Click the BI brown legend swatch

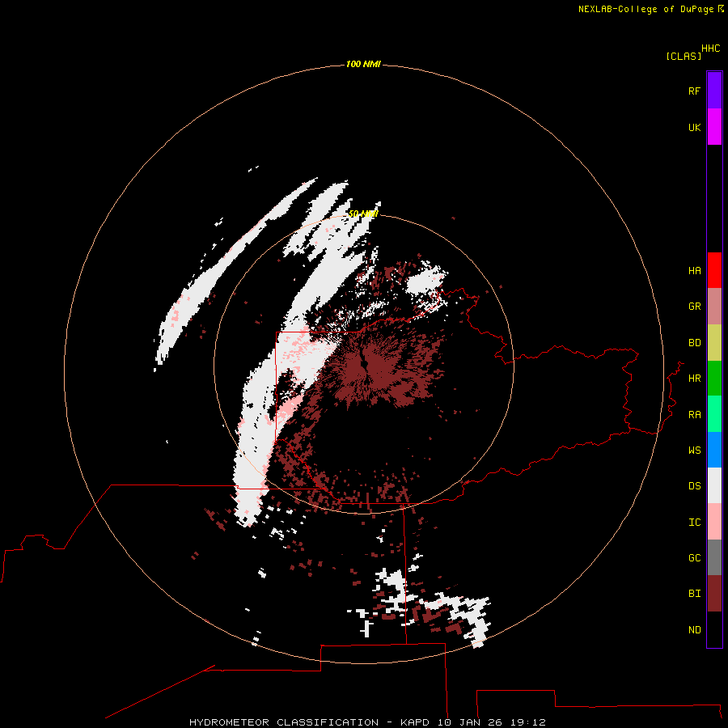point(714,594)
